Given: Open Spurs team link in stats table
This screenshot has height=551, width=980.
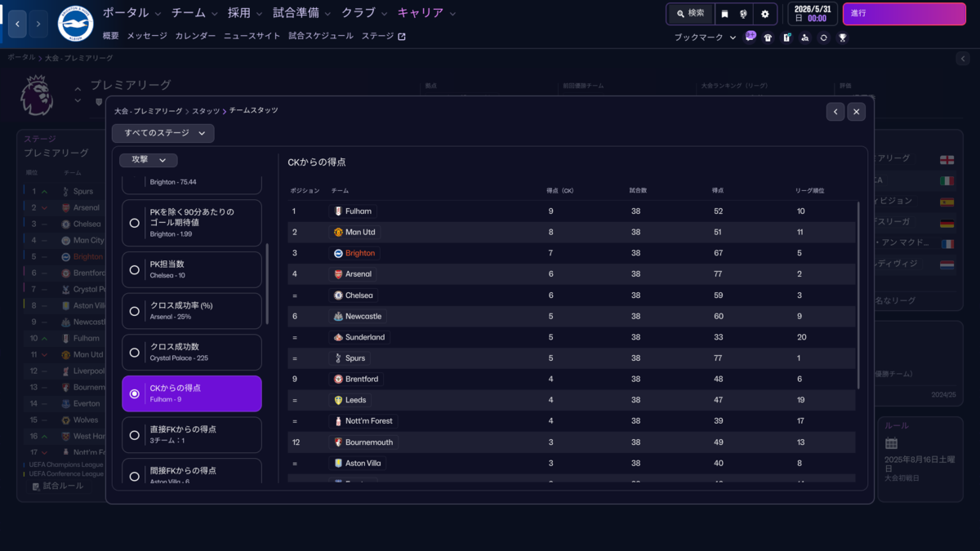Looking at the screenshot, I should pyautogui.click(x=355, y=358).
